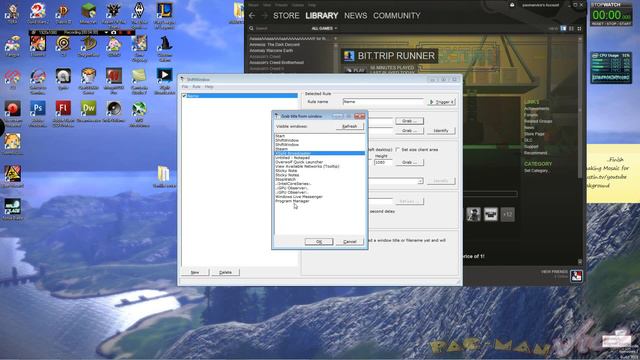Open the speaker icon desktop shortcut
This screenshot has width=640, height=360.
[114, 109]
